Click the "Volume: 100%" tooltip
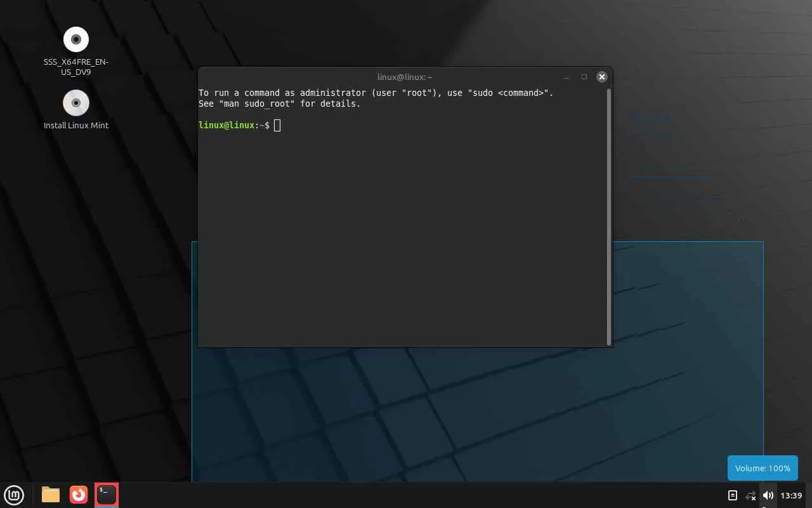The width and height of the screenshot is (812, 508). (763, 468)
